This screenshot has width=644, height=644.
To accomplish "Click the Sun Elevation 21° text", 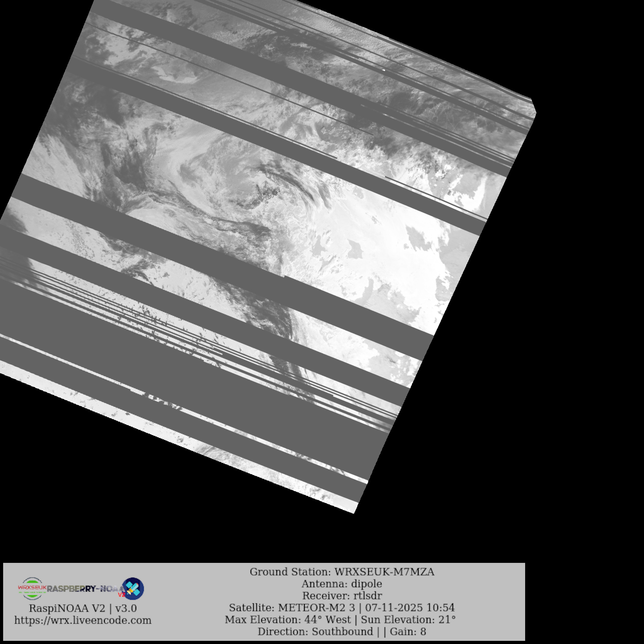I will [x=408, y=620].
